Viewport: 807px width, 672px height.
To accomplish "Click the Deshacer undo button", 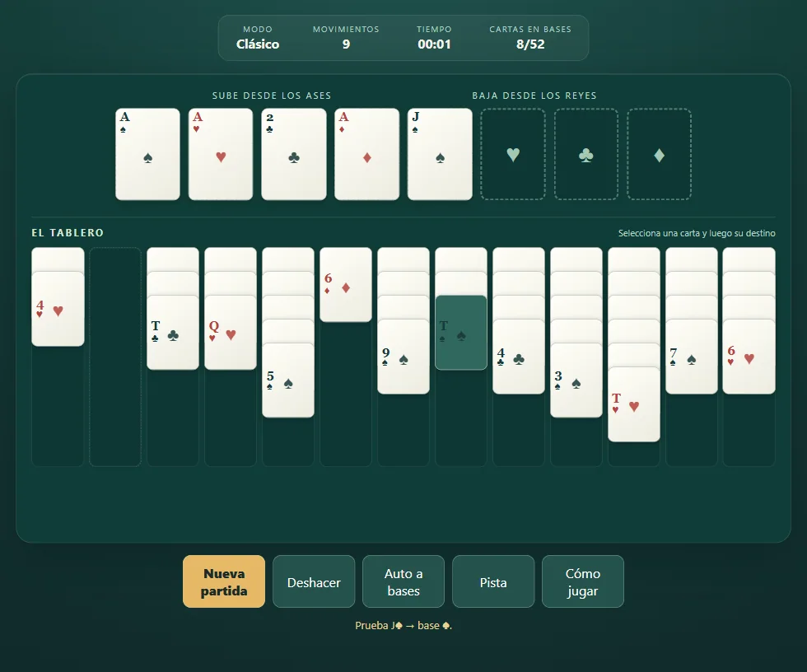I will click(x=314, y=581).
